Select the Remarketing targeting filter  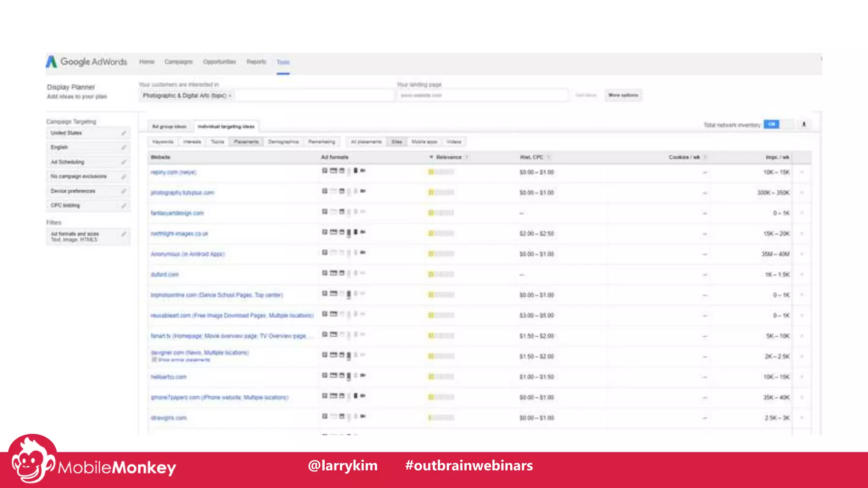coord(322,142)
